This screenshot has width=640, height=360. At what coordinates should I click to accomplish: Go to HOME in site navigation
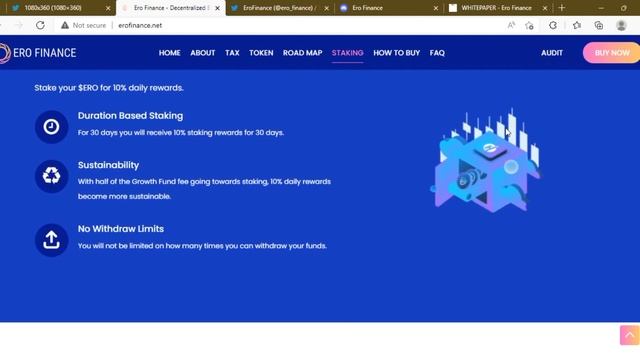click(169, 53)
